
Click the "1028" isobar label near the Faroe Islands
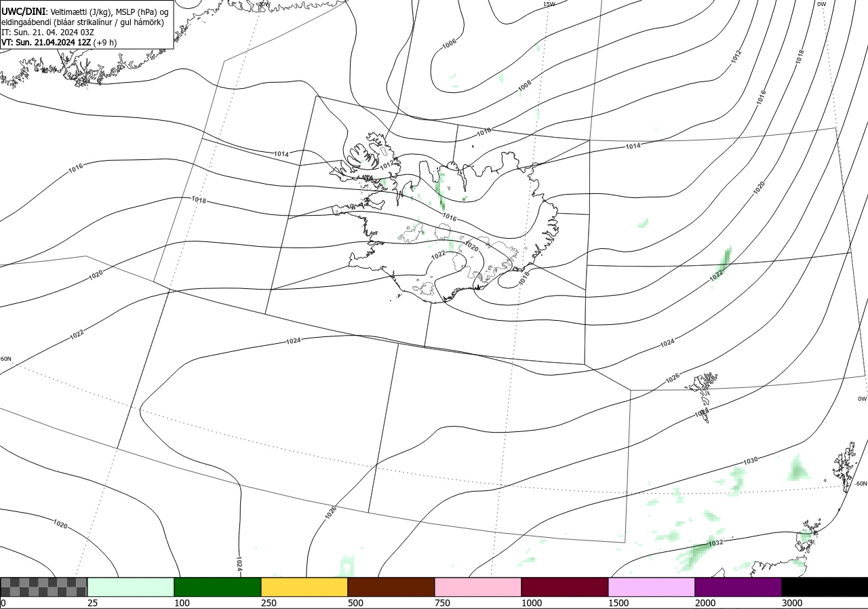(702, 412)
